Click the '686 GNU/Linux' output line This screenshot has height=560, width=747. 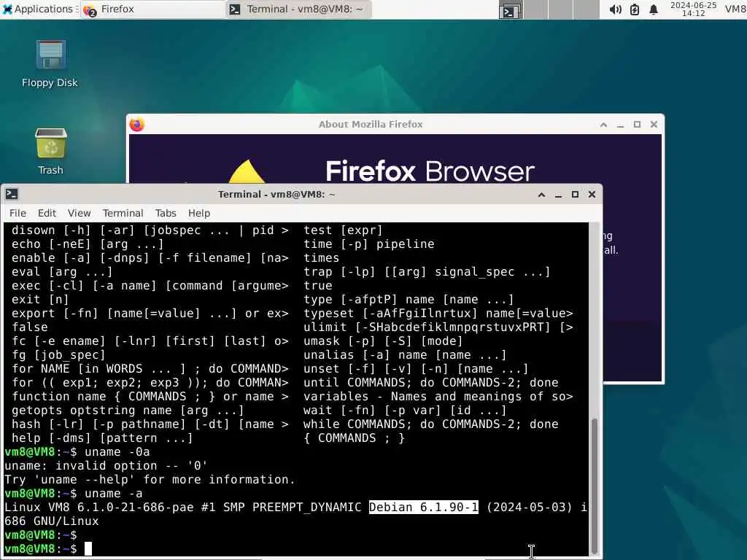tap(52, 521)
